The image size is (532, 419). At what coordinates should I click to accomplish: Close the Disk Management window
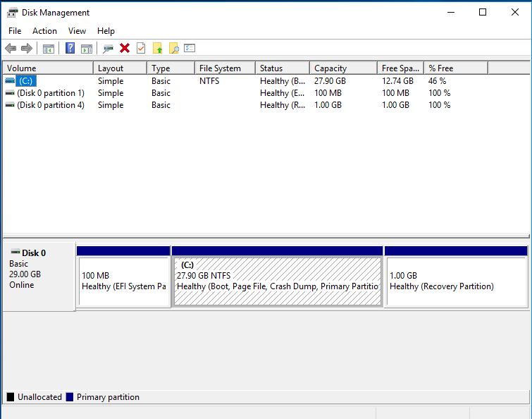coord(514,12)
